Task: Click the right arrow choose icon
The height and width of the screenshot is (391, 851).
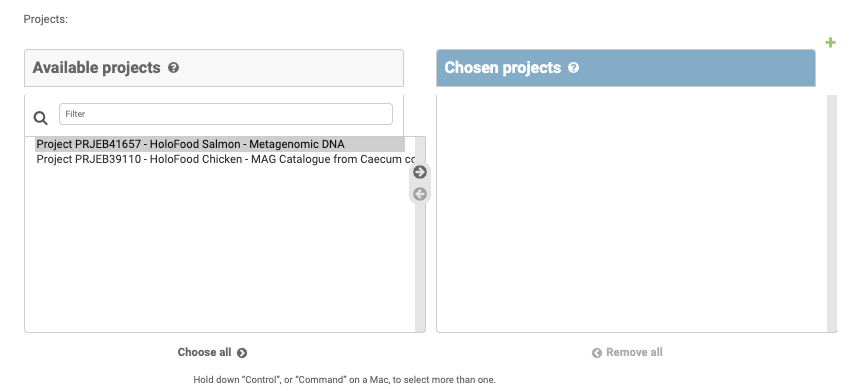Action: click(420, 172)
